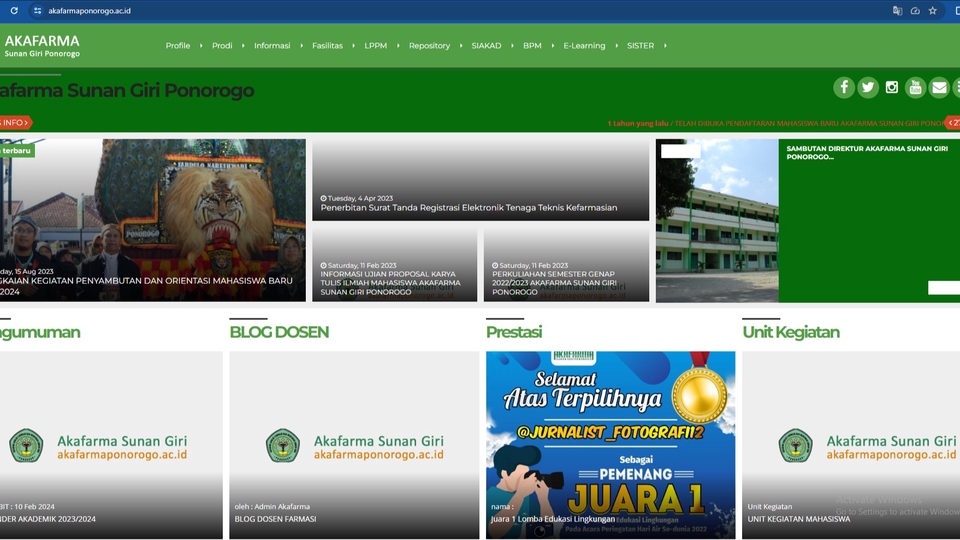Open the Repository menu
960x540 pixels.
coord(429,45)
